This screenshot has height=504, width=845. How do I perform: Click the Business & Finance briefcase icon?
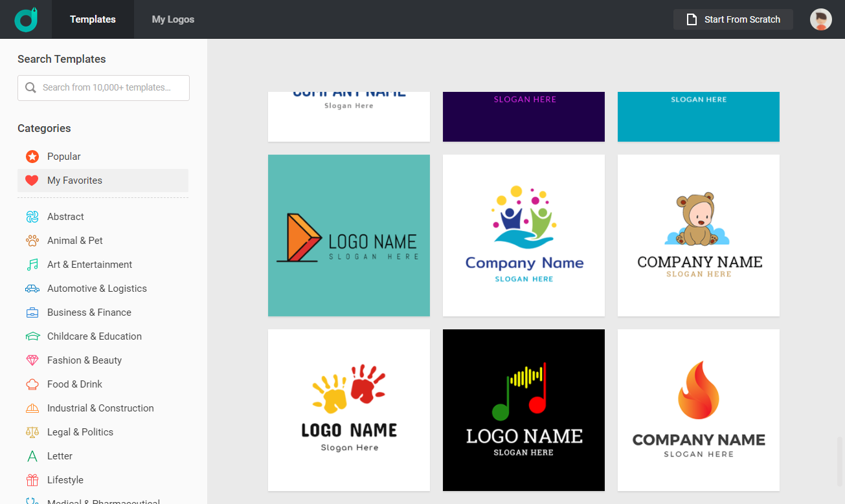click(x=32, y=312)
